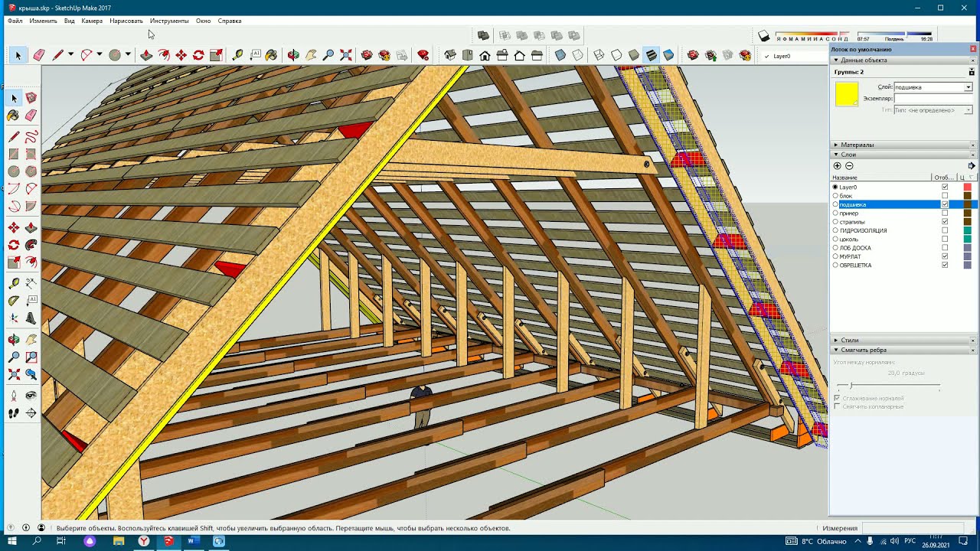Activate the Zoom Extents tool in top toolbar
This screenshot has height=551, width=980.
point(346,55)
